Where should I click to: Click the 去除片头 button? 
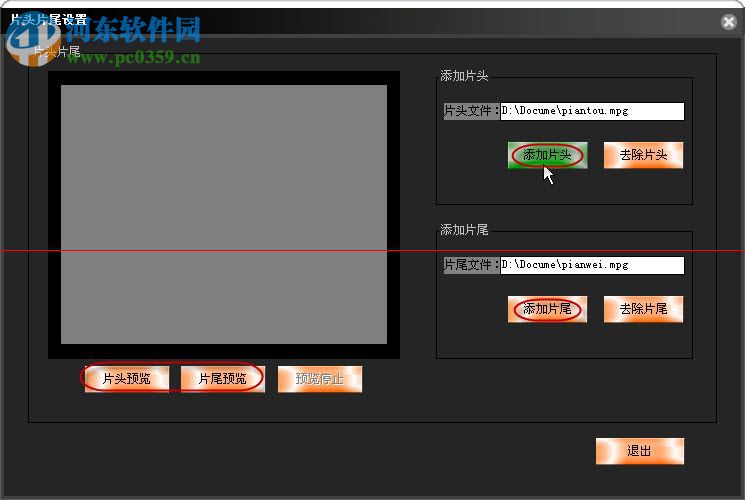point(643,155)
